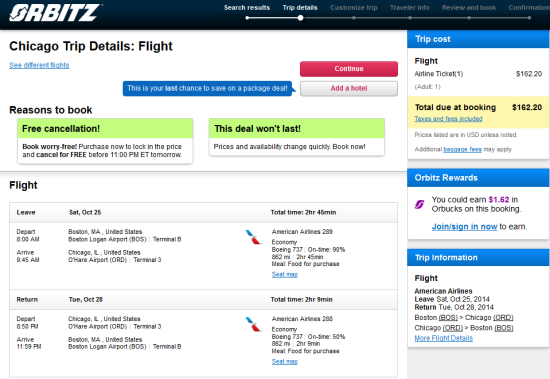Screen dimensions: 550x379
Task: Open Seat map for flight 288
Action: tap(284, 361)
